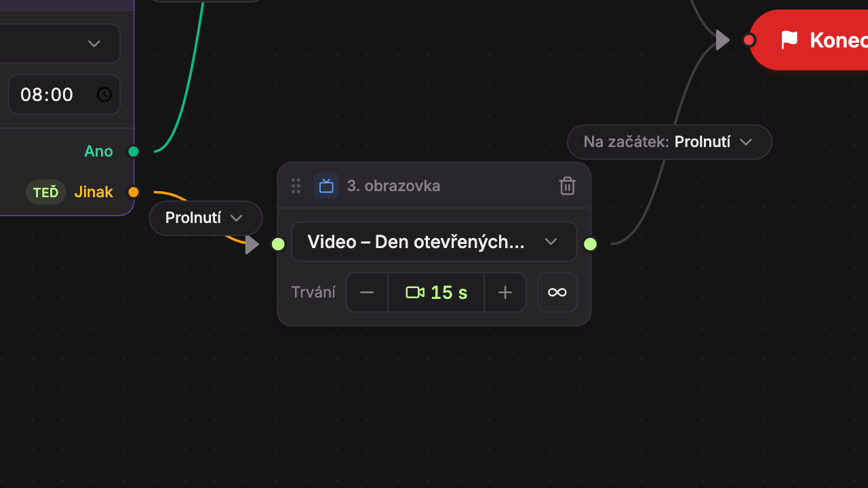Grab the drag handle of 3. obrazovka
The image size is (868, 488).
pyautogui.click(x=296, y=186)
